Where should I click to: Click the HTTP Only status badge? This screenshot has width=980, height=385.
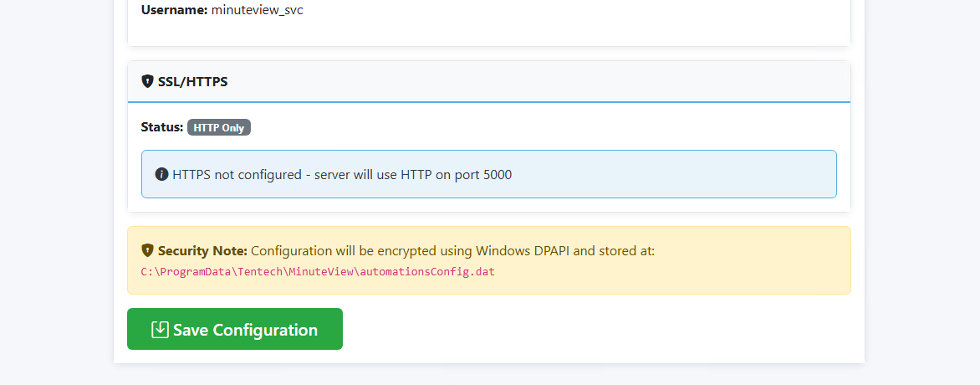point(219,128)
